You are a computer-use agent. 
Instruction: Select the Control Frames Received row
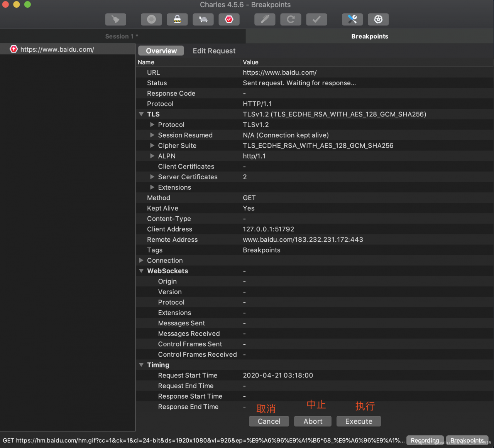314,354
